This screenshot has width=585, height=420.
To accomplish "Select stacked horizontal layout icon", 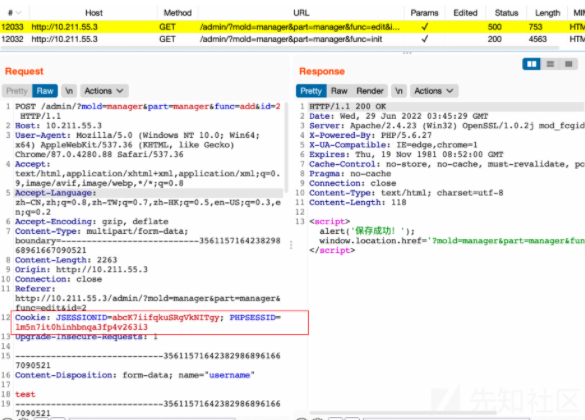I will click(x=550, y=64).
